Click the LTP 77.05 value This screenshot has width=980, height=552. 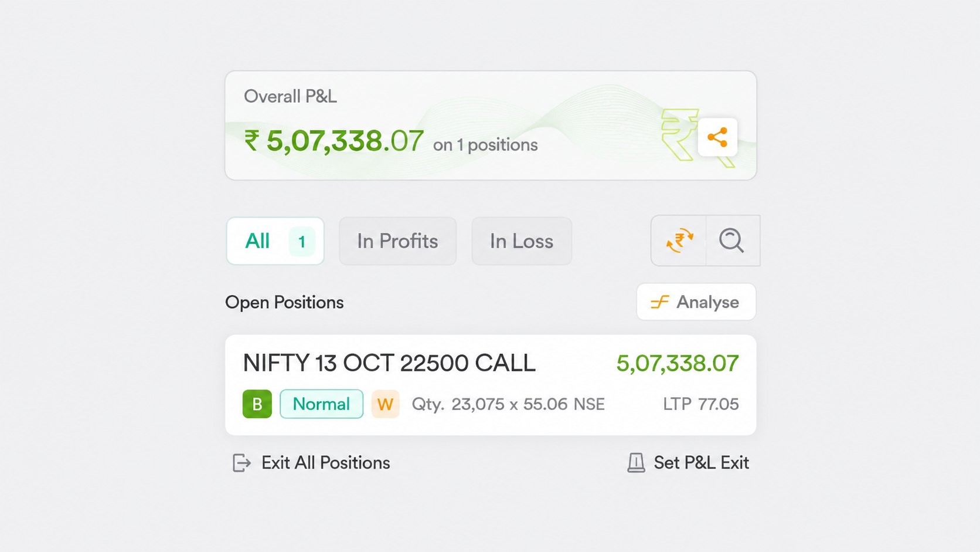[x=701, y=404]
